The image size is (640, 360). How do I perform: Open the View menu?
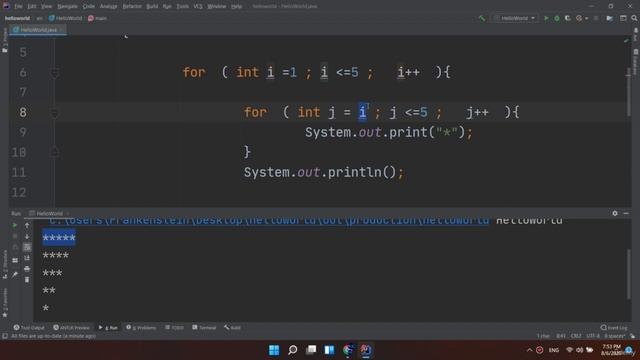click(x=47, y=7)
